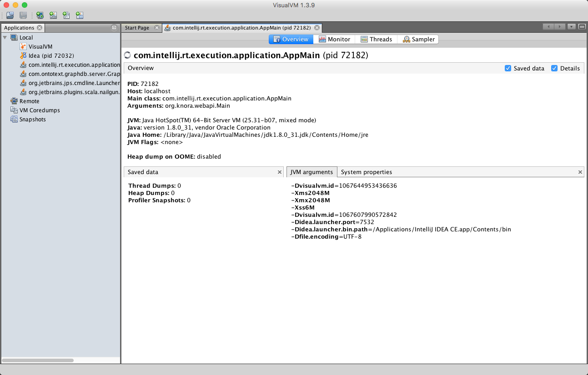Click the Save floppy-disk toolbar icon
The width and height of the screenshot is (588, 375).
coord(23,15)
